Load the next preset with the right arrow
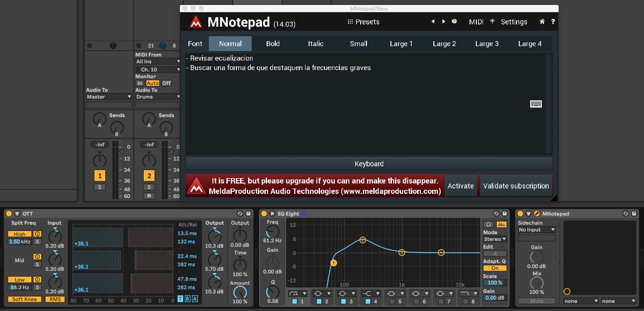The height and width of the screenshot is (311, 644). tap(443, 22)
